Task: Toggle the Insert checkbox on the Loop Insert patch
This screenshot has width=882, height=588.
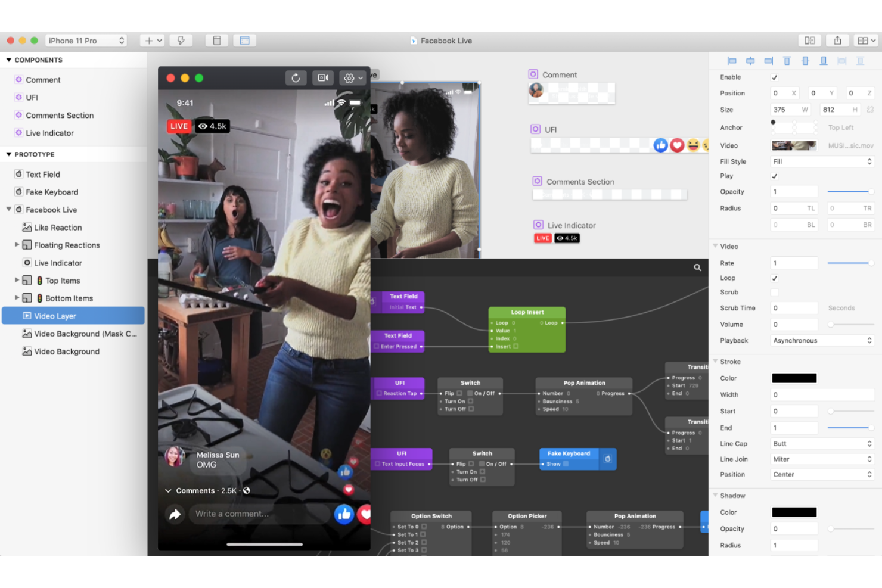Action: point(516,346)
